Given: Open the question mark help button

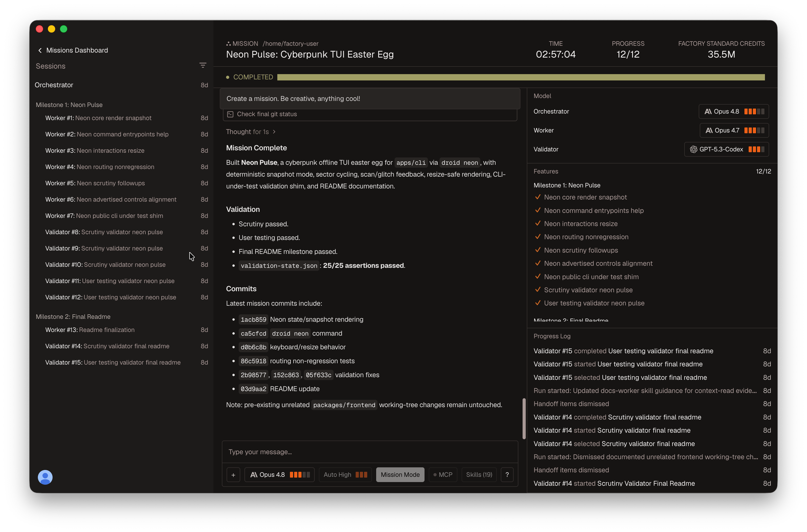Looking at the screenshot, I should tap(507, 475).
